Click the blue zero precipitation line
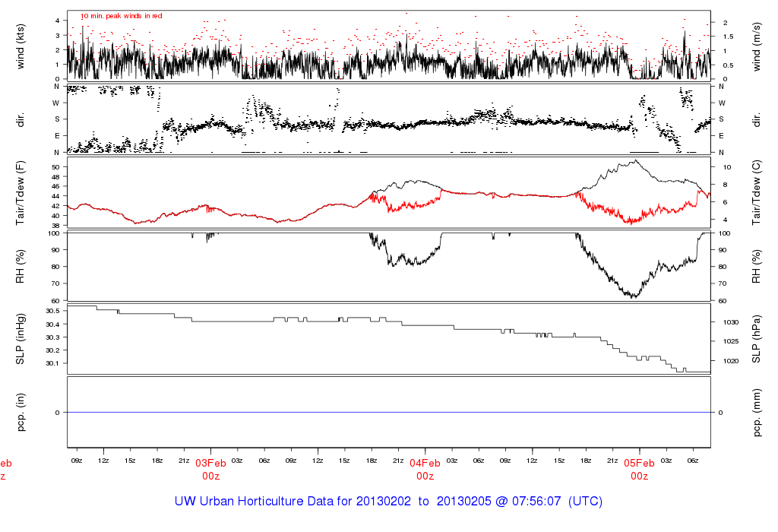Screen dimensions: 778x532 (x=389, y=413)
